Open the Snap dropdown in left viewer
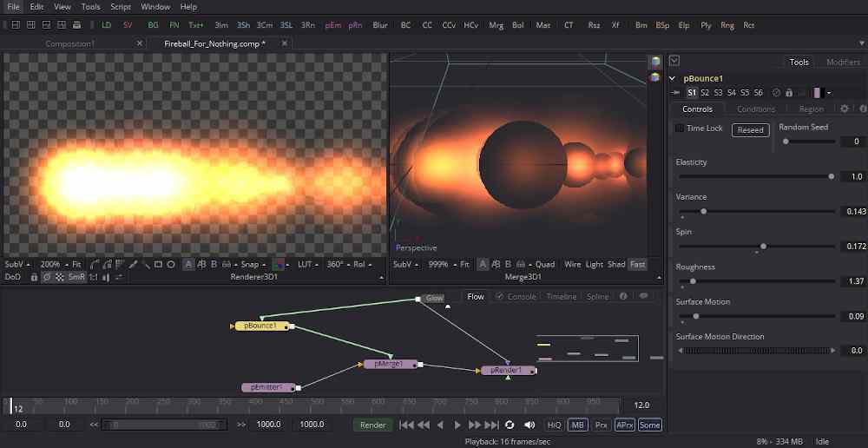This screenshot has width=868, height=448. [253, 264]
